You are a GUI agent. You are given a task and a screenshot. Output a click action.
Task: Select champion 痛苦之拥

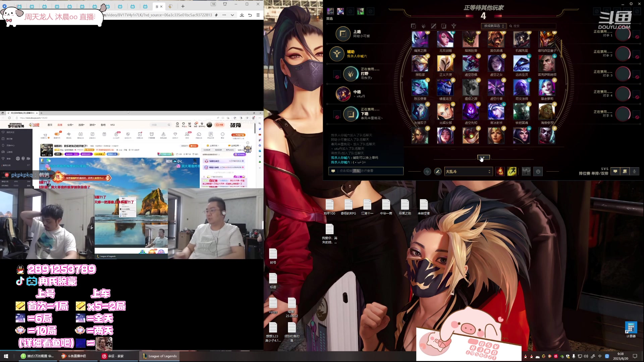[420, 40]
